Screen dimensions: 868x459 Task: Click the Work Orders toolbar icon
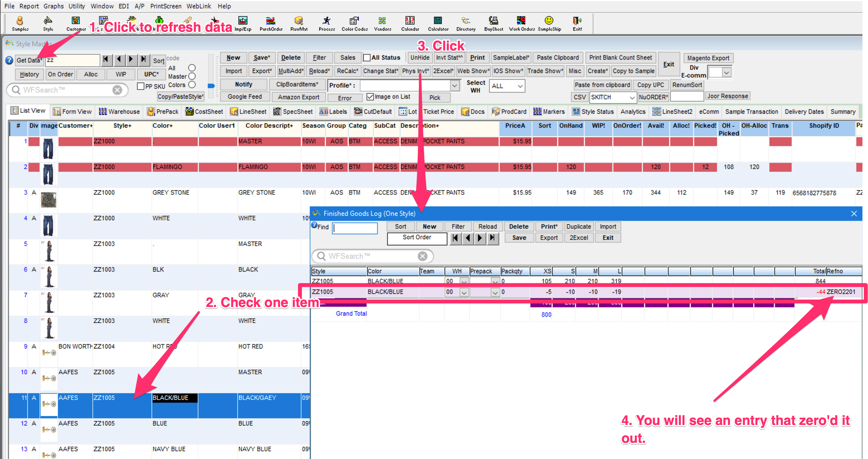(x=521, y=23)
